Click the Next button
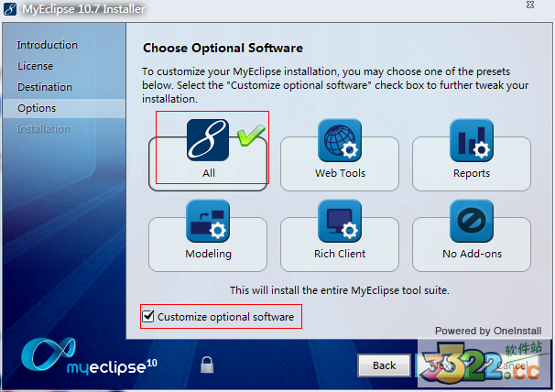555x392 pixels. [442, 365]
